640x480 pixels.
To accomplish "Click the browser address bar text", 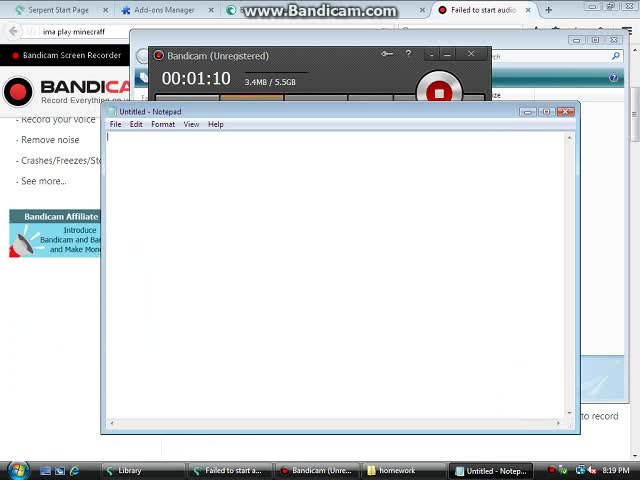I will coord(74,32).
